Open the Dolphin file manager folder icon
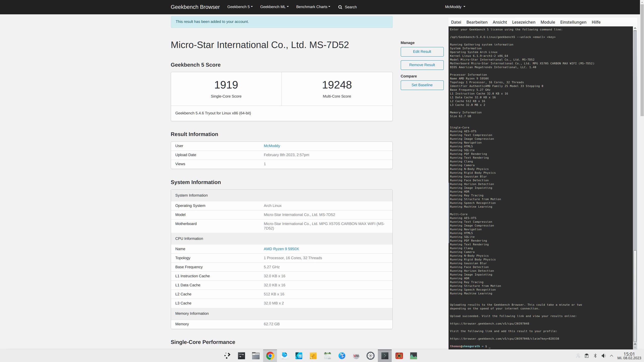The width and height of the screenshot is (644, 362). coord(256,356)
